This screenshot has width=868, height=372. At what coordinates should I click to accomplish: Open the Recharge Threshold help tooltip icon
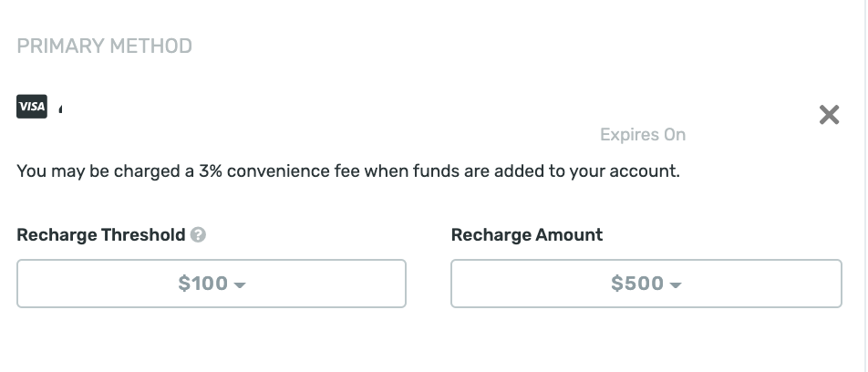pyautogui.click(x=198, y=234)
